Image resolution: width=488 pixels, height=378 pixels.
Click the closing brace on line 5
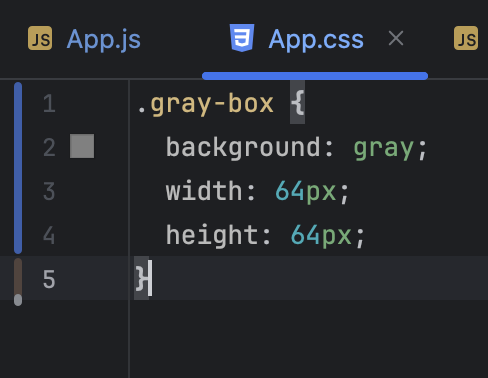tap(142, 279)
